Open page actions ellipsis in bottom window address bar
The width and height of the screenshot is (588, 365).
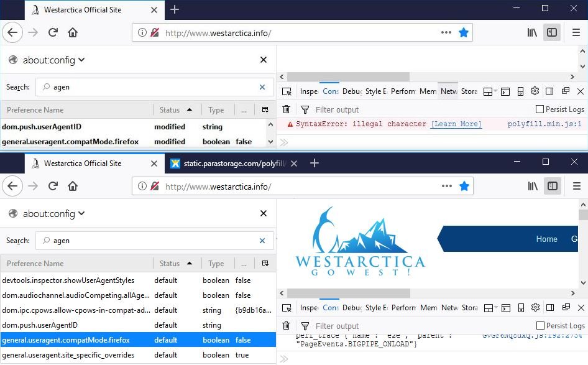coord(446,186)
